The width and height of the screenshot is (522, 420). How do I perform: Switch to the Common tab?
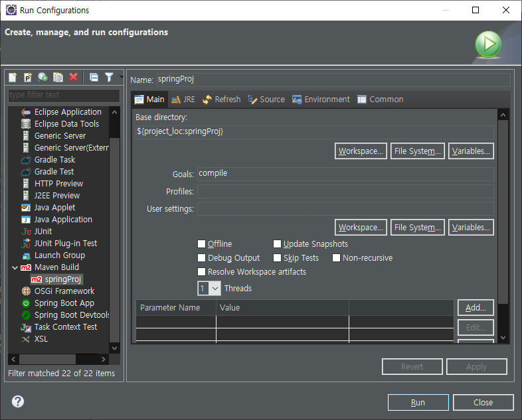pyautogui.click(x=381, y=100)
